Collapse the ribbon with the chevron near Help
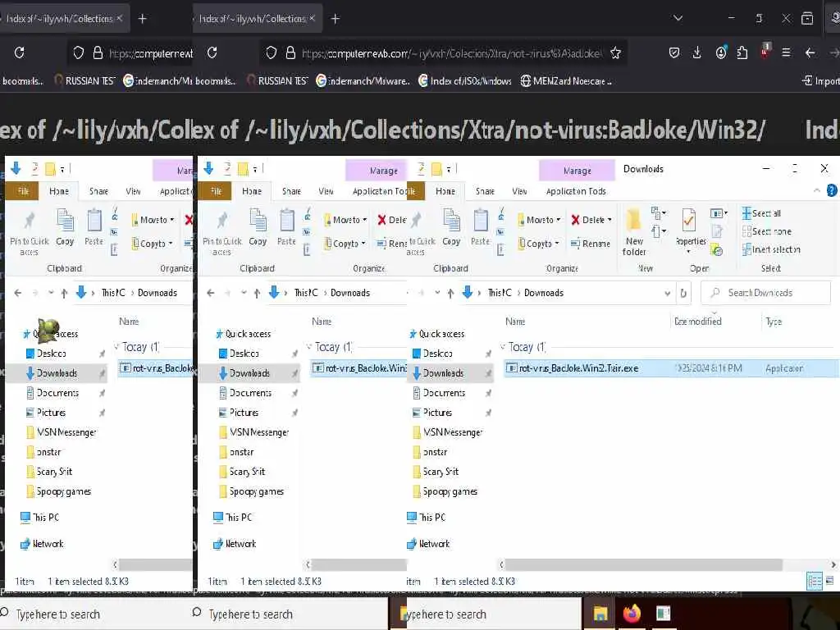Image resolution: width=840 pixels, height=630 pixels. tap(817, 190)
